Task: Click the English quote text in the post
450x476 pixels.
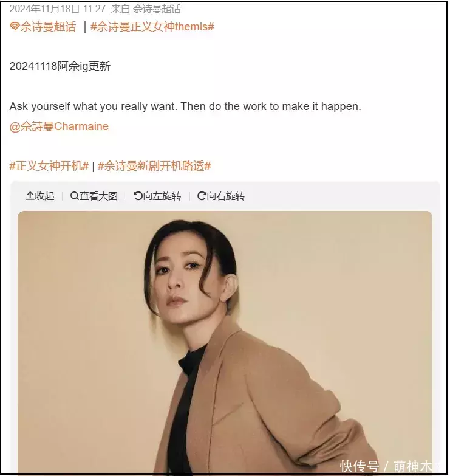Action: [185, 106]
